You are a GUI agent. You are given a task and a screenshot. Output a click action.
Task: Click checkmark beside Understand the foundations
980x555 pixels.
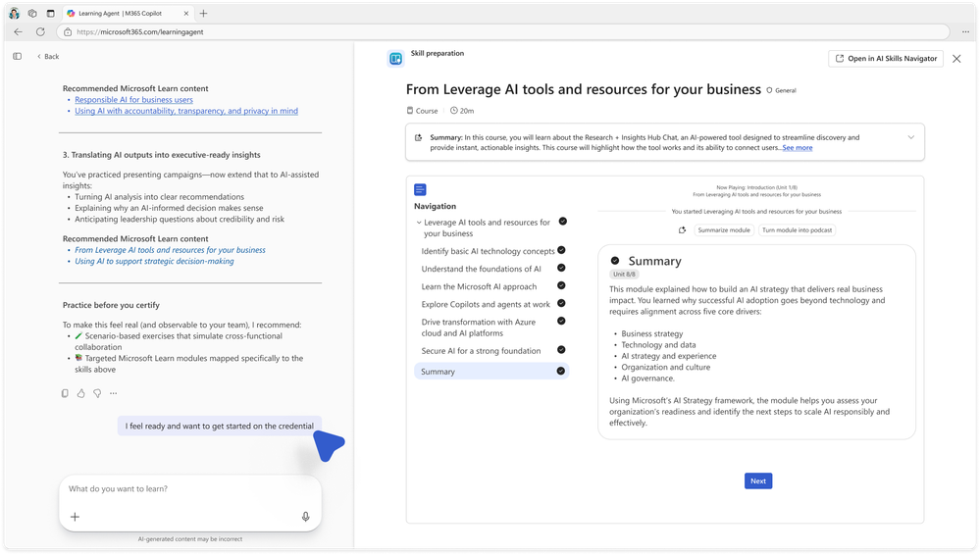561,268
